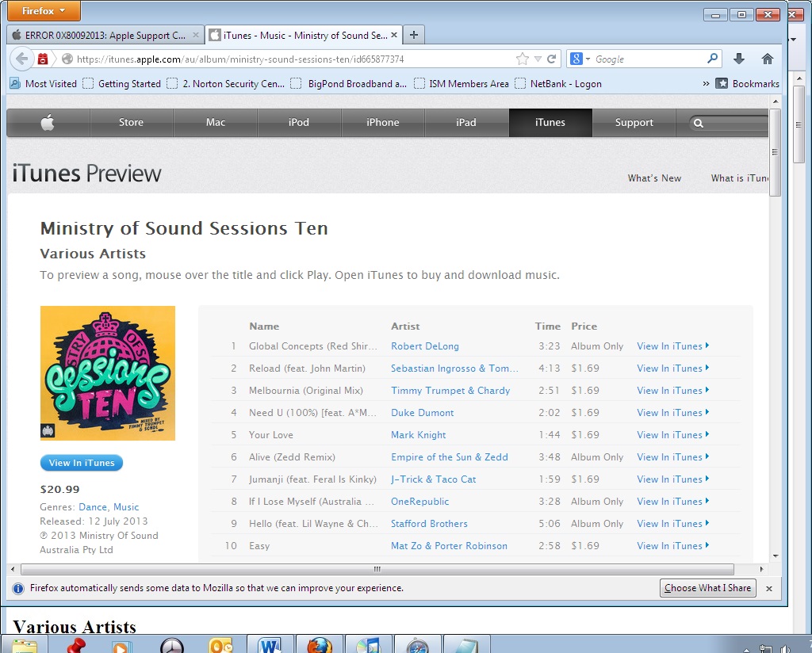Open artist link Robert DeLong
This screenshot has height=653, width=812.
tap(425, 346)
